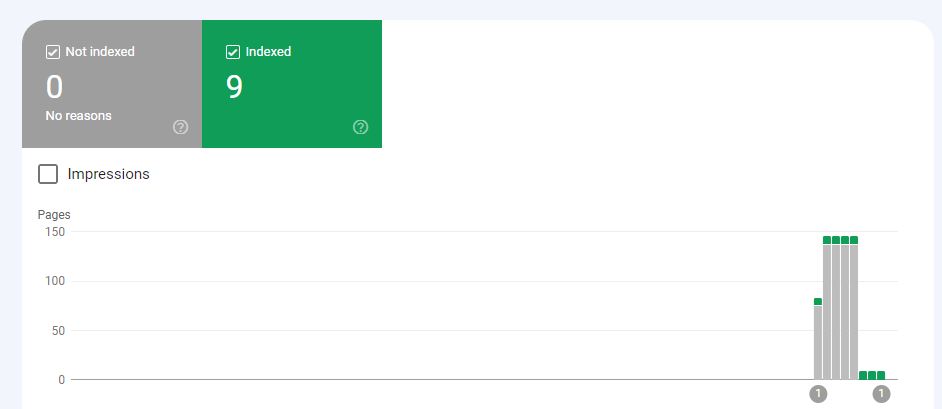942x409 pixels.
Task: Select the first small green-only bar
Action: point(863,375)
